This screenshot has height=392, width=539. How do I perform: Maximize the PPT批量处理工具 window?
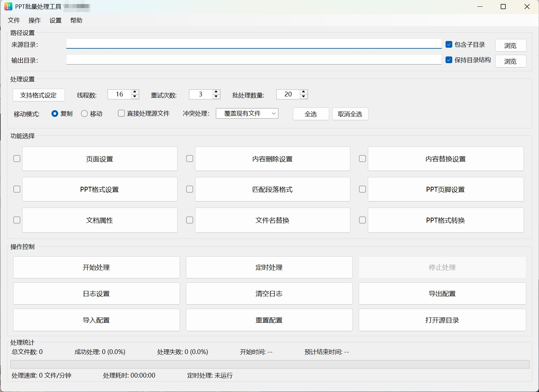pos(503,7)
